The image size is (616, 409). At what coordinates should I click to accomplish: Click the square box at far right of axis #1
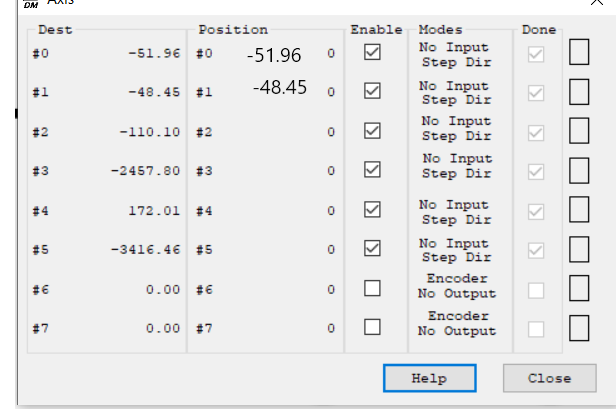coord(579,91)
